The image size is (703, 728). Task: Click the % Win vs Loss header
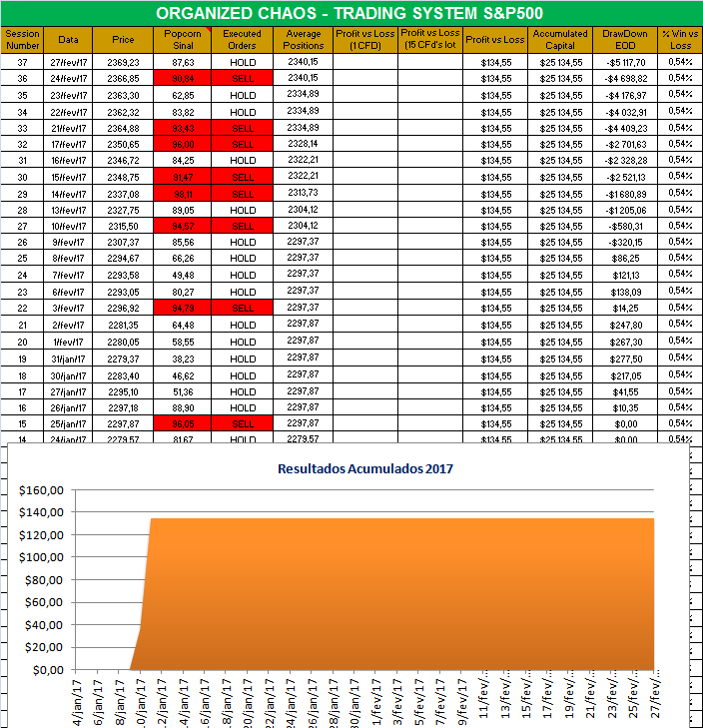(680, 40)
